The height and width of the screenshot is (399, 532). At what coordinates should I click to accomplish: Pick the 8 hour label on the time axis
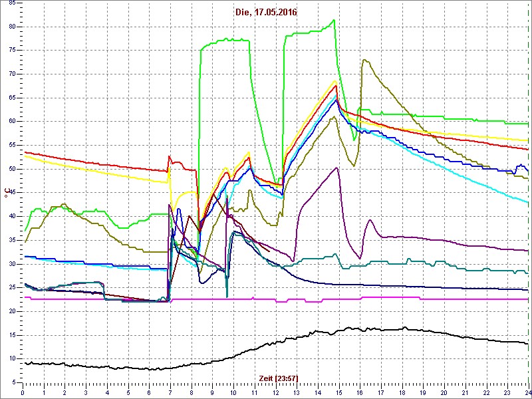pos(192,392)
